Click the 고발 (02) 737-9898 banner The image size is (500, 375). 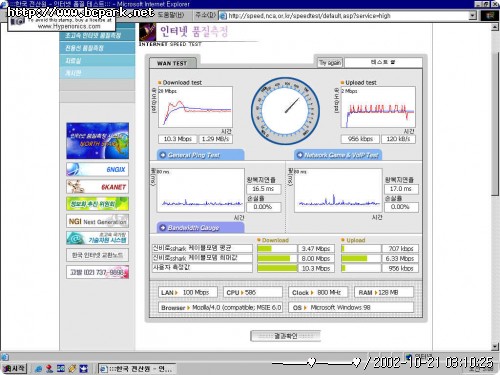(x=97, y=272)
